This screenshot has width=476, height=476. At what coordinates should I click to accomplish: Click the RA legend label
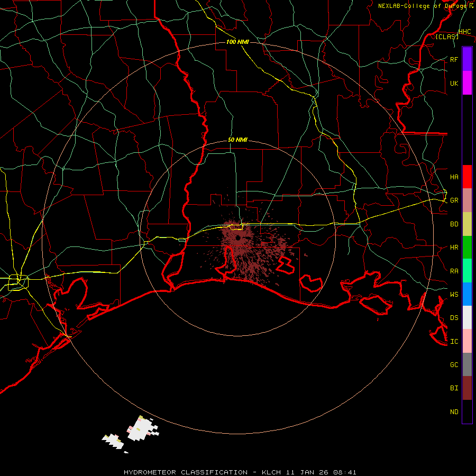click(454, 271)
